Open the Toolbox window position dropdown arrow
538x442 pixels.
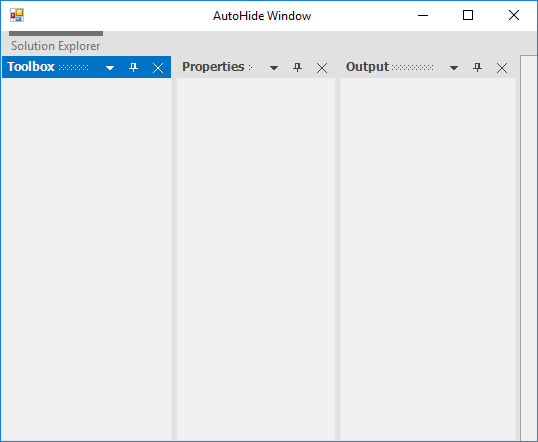pos(110,68)
